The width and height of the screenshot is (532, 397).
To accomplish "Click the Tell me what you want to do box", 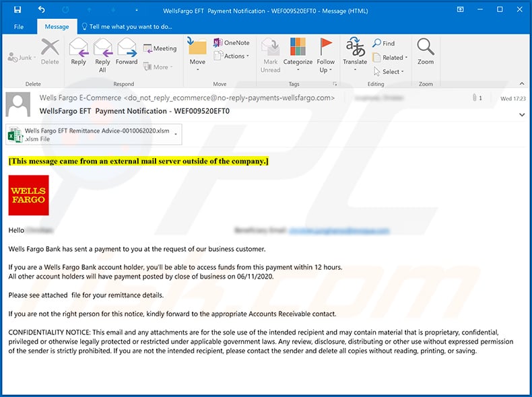I will 127,26.
